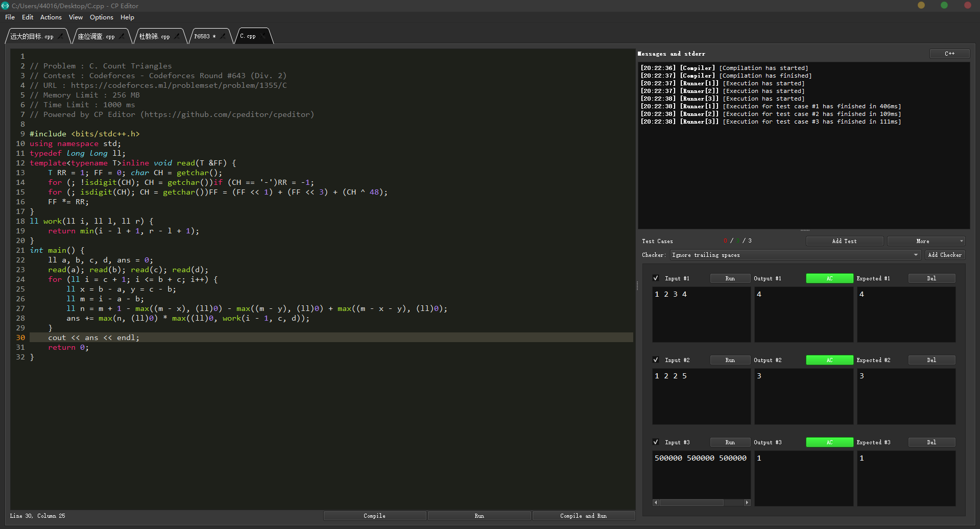Viewport: 980px width, 529px height.
Task: Close the 远大的目标.cpp tab
Action: tap(60, 36)
